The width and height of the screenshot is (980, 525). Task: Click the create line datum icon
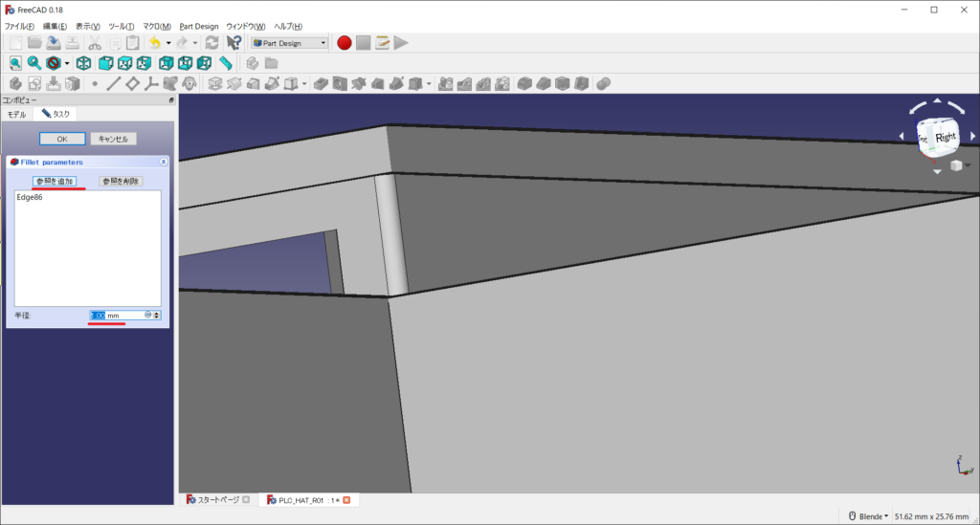coord(113,84)
